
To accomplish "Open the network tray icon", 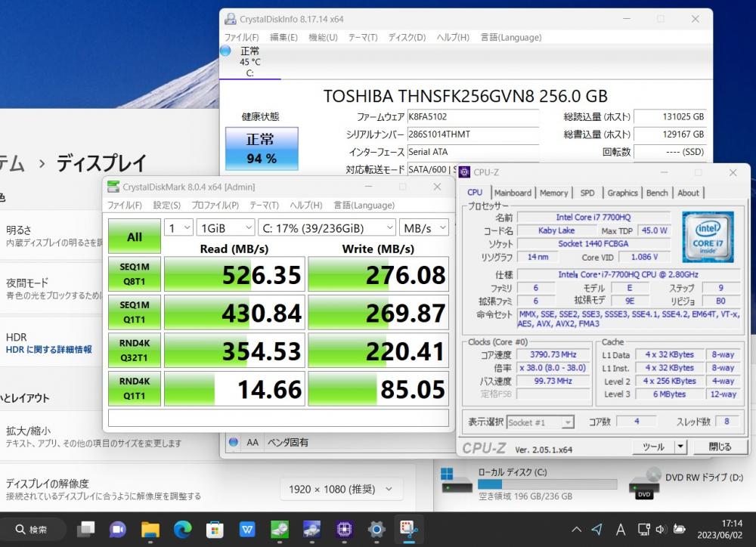I will (643, 530).
